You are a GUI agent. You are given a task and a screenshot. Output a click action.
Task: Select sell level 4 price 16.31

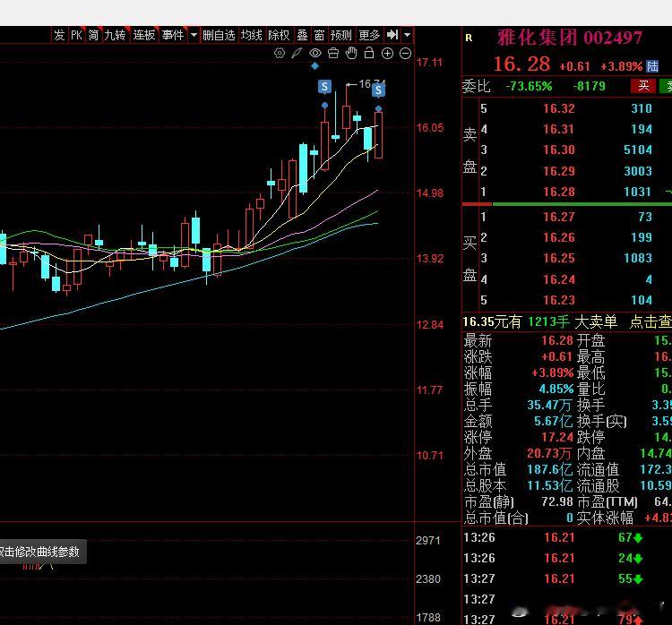(x=559, y=129)
